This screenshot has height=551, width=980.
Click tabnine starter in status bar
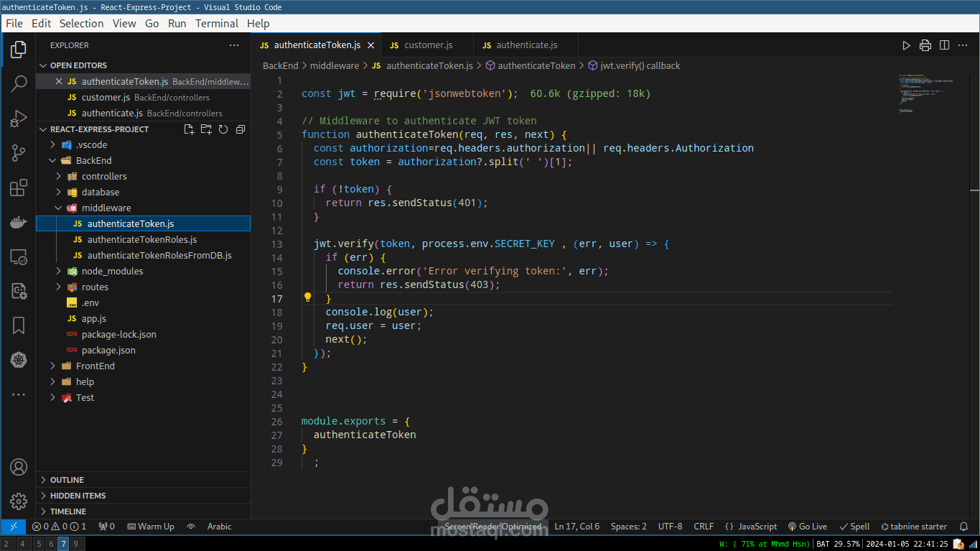(x=914, y=527)
